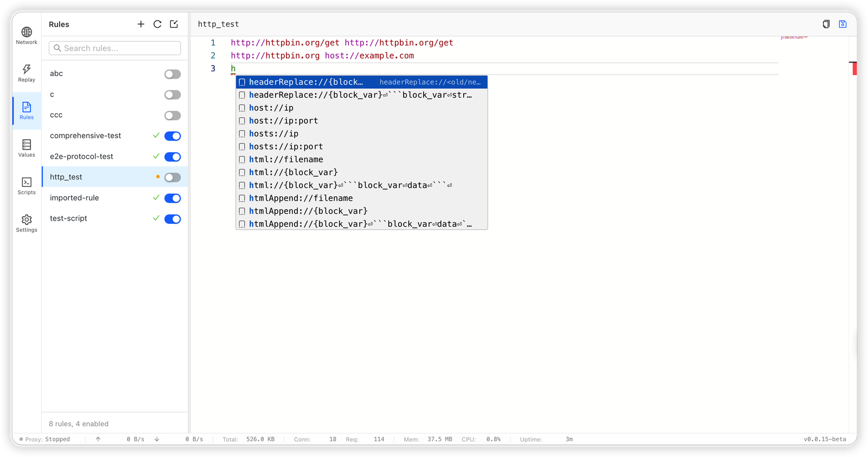Select htmlAppend block_var data multiline suggestion
The width and height of the screenshot is (868, 457).
[x=362, y=224]
